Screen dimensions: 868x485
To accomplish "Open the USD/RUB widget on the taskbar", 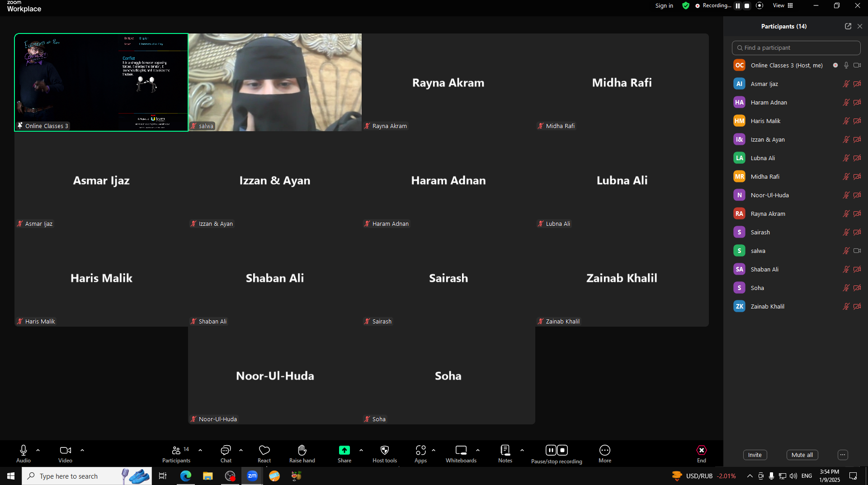I will click(x=703, y=476).
